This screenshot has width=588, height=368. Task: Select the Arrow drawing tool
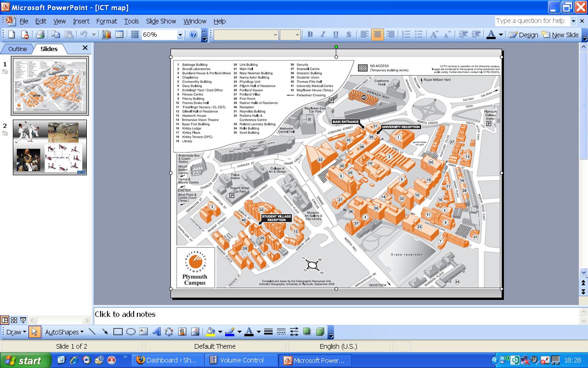pyautogui.click(x=105, y=332)
